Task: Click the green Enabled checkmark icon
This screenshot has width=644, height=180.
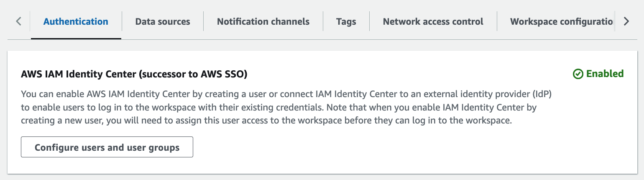Action: point(578,74)
